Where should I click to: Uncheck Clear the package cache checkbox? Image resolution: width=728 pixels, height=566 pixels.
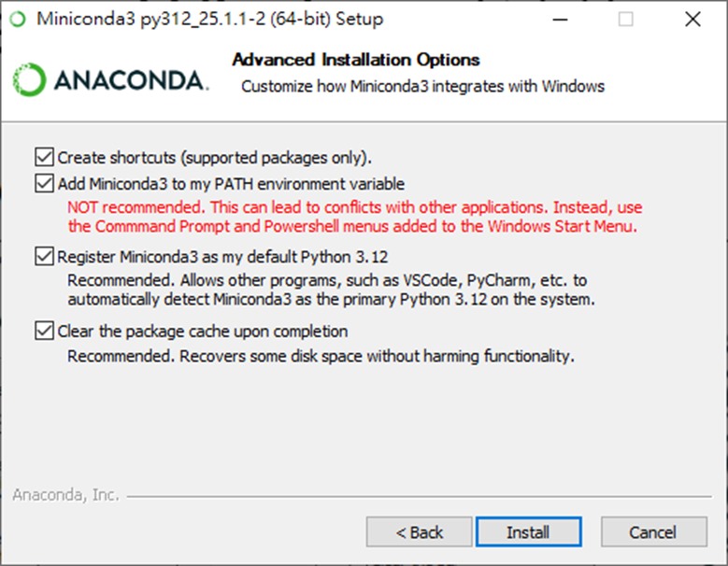click(44, 331)
